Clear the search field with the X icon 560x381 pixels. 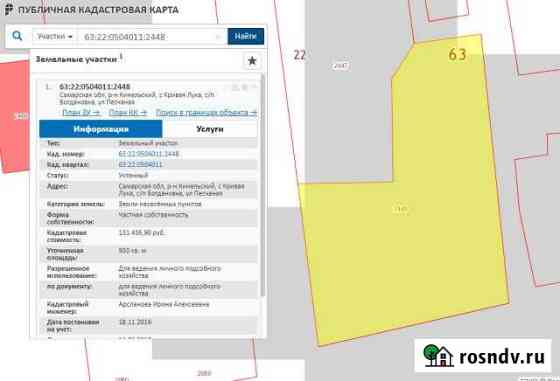218,36
